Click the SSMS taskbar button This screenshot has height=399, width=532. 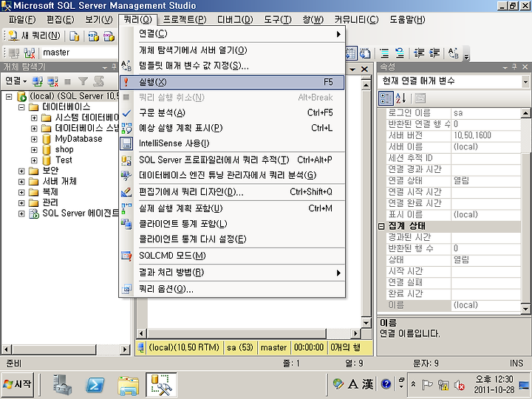tap(162, 385)
